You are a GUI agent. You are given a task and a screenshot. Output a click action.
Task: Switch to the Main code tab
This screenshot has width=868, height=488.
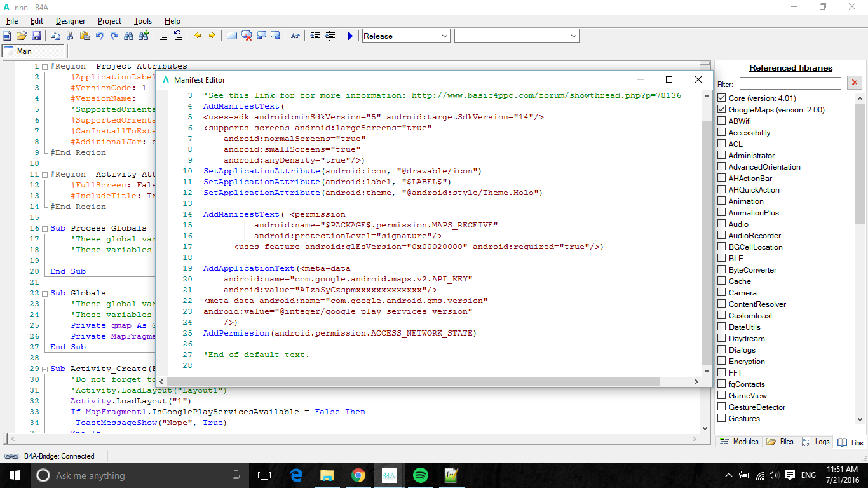click(x=33, y=51)
